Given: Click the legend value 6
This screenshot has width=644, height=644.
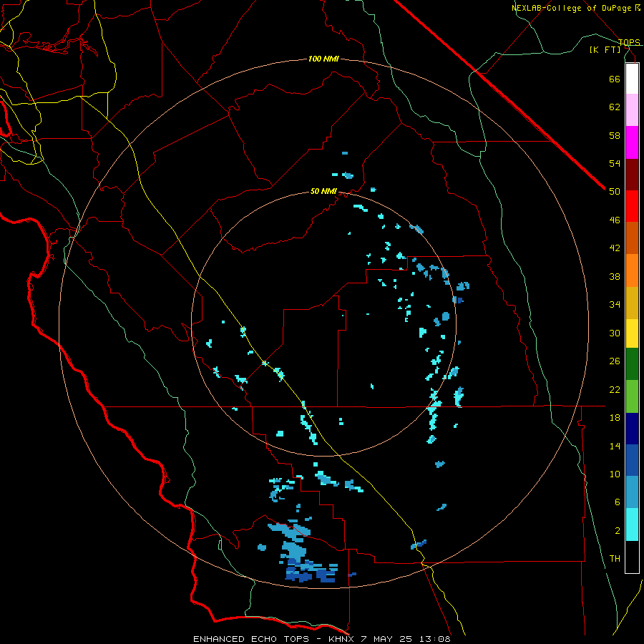Looking at the screenshot, I should point(618,502).
